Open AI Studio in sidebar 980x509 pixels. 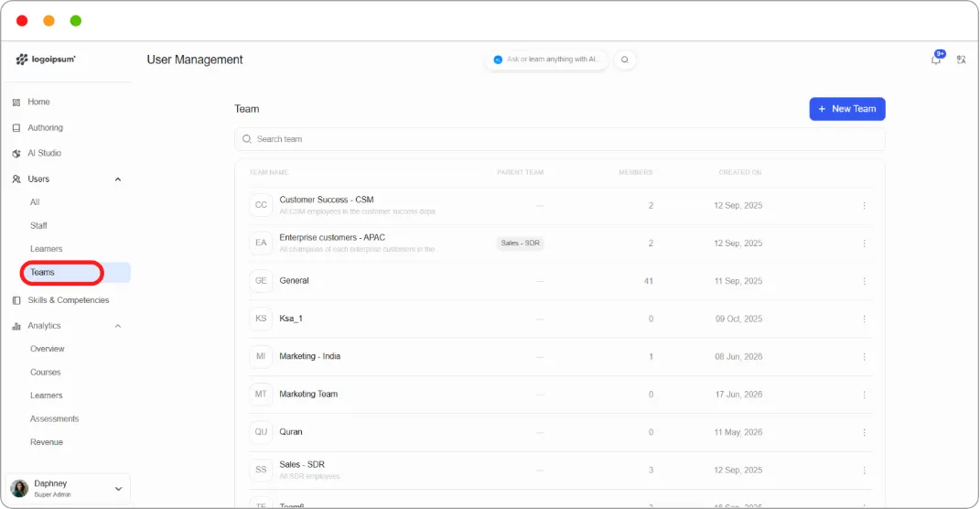pos(44,153)
